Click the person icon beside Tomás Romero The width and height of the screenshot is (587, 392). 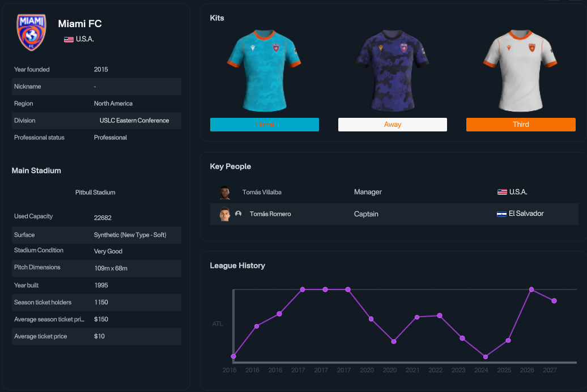238,214
